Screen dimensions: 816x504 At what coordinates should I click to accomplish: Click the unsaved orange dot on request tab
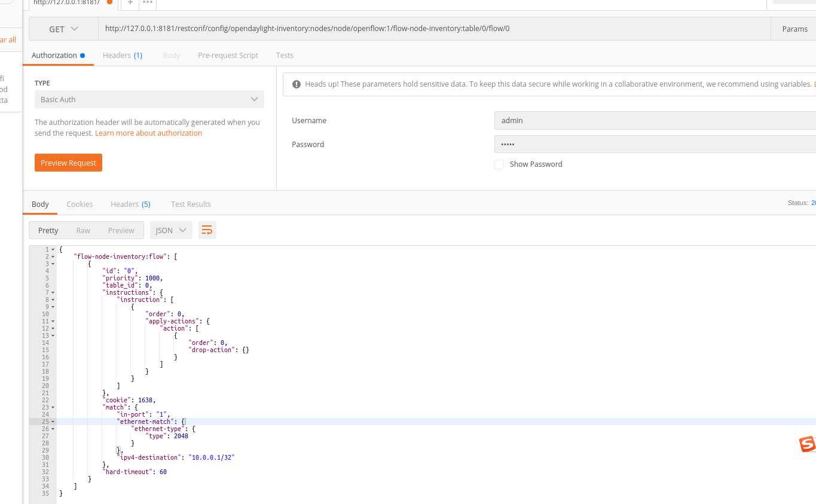109,2
